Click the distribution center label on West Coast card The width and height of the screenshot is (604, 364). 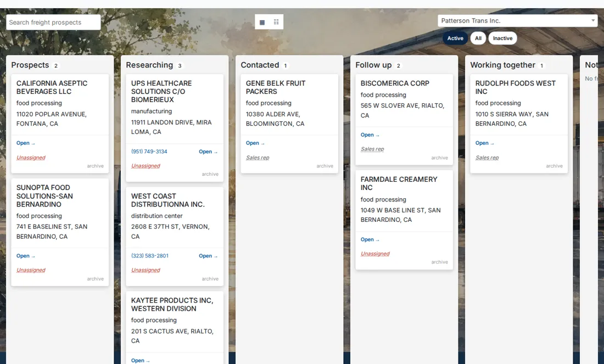pos(157,216)
